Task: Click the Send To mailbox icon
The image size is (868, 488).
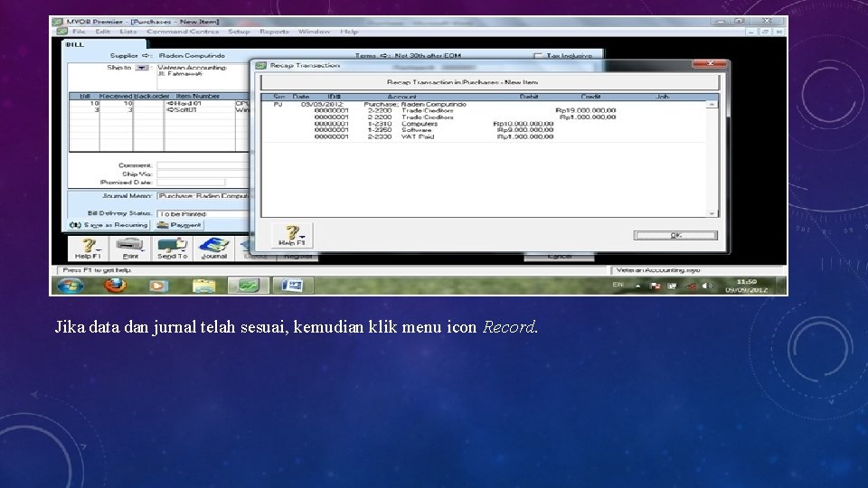Action: (172, 249)
